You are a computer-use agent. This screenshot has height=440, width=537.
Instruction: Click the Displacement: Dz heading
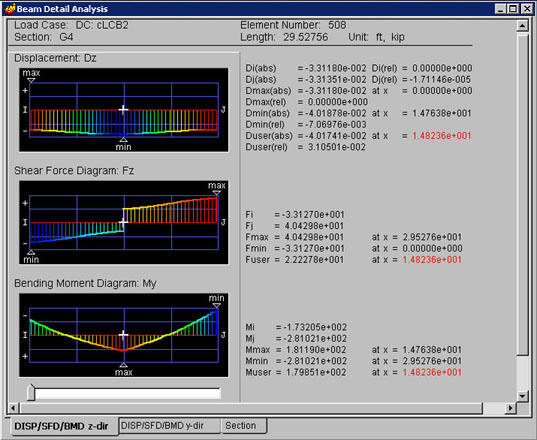[55, 58]
